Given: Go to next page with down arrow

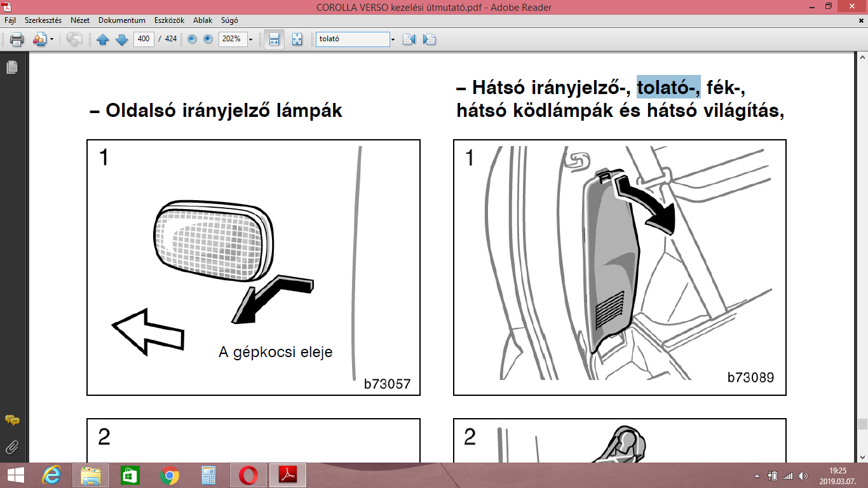Looking at the screenshot, I should pos(121,39).
